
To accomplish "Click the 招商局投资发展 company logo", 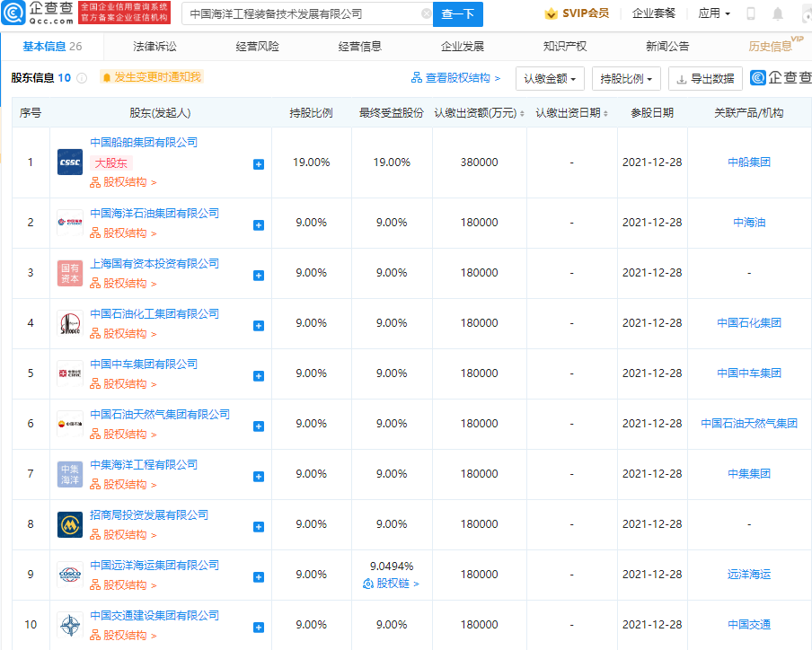I will click(70, 524).
